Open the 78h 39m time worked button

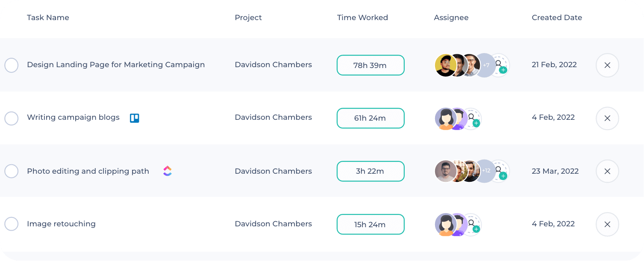[x=371, y=65]
